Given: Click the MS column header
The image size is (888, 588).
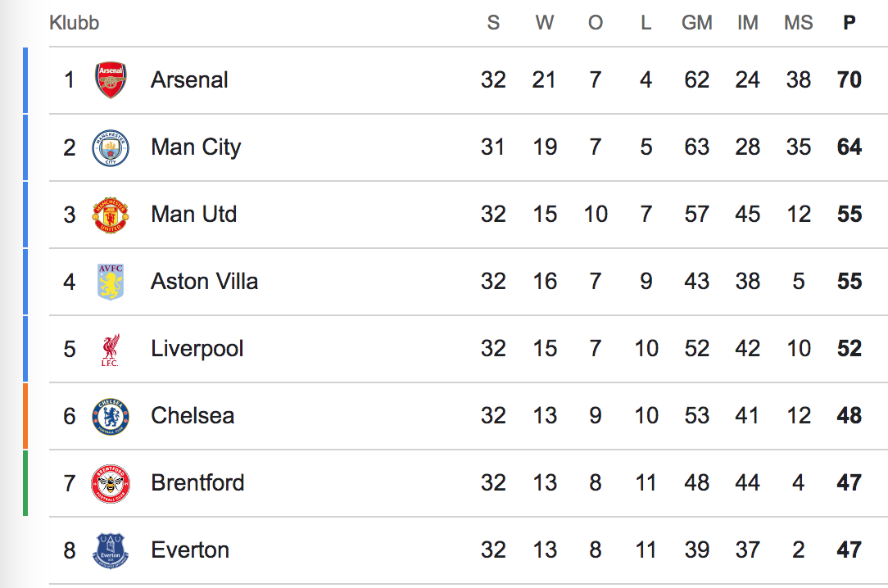Looking at the screenshot, I should pyautogui.click(x=798, y=23).
